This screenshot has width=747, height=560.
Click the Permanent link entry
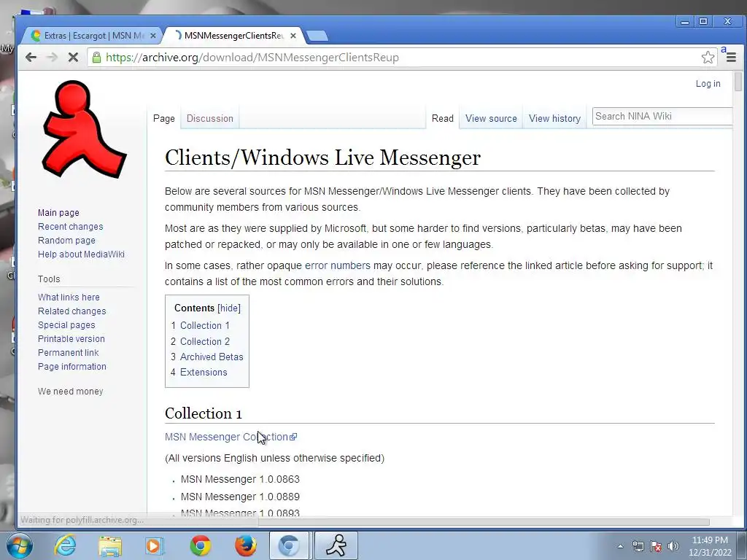pyautogui.click(x=68, y=352)
